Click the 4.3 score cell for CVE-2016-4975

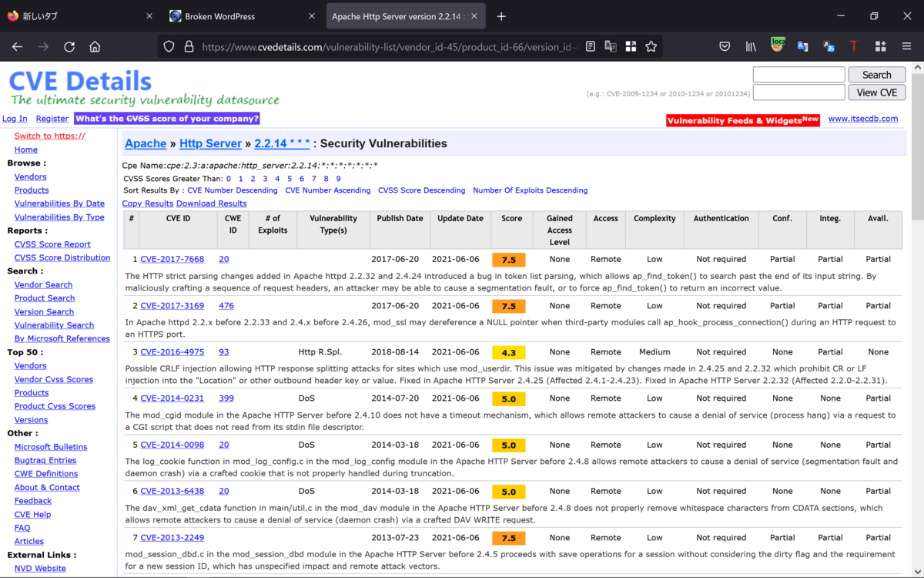509,352
